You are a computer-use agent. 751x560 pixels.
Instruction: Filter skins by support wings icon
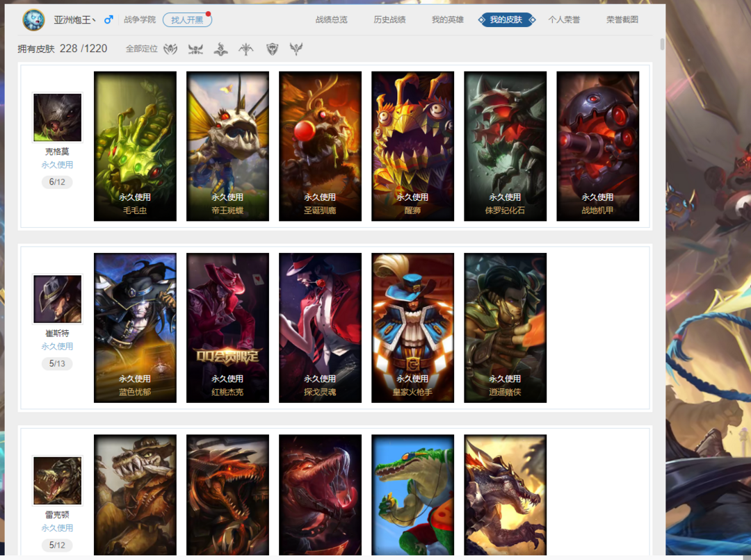pyautogui.click(x=296, y=49)
